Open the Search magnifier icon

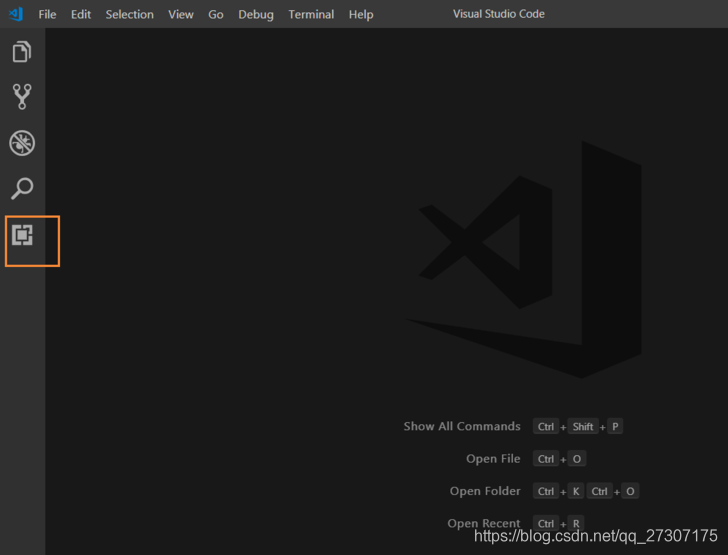click(x=22, y=188)
